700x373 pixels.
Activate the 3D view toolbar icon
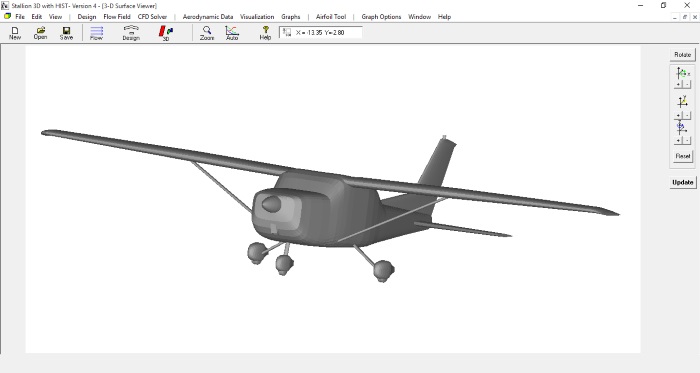(166, 33)
